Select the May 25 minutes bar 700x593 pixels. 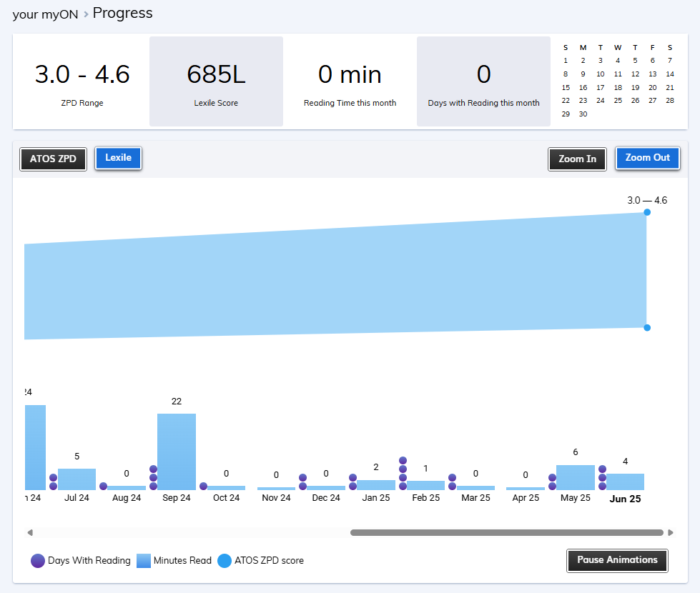(x=576, y=477)
